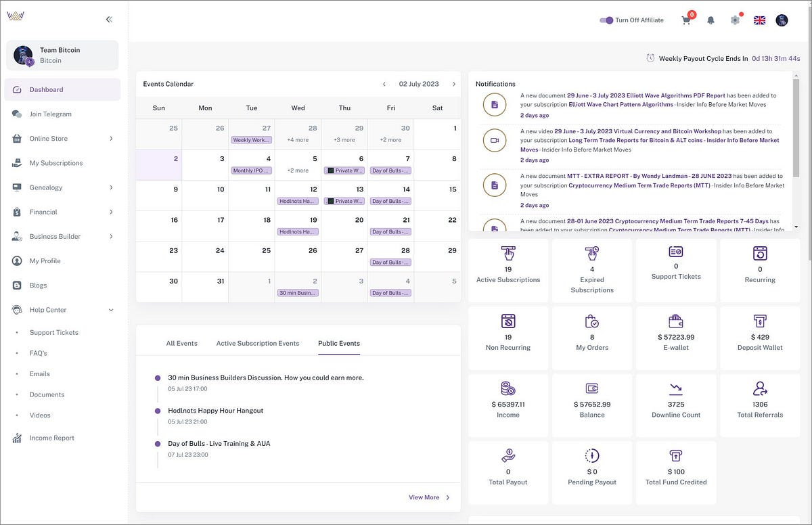Change language via UK flag icon

click(x=759, y=20)
